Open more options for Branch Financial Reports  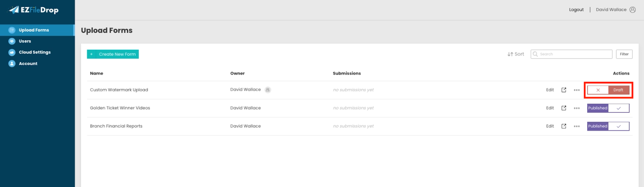click(x=576, y=126)
